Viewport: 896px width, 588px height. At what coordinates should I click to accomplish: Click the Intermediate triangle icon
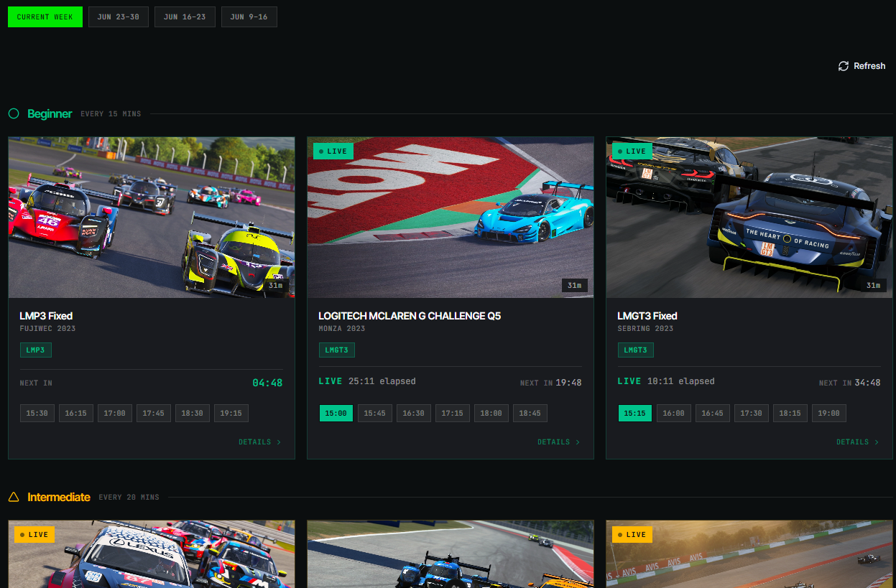point(14,497)
